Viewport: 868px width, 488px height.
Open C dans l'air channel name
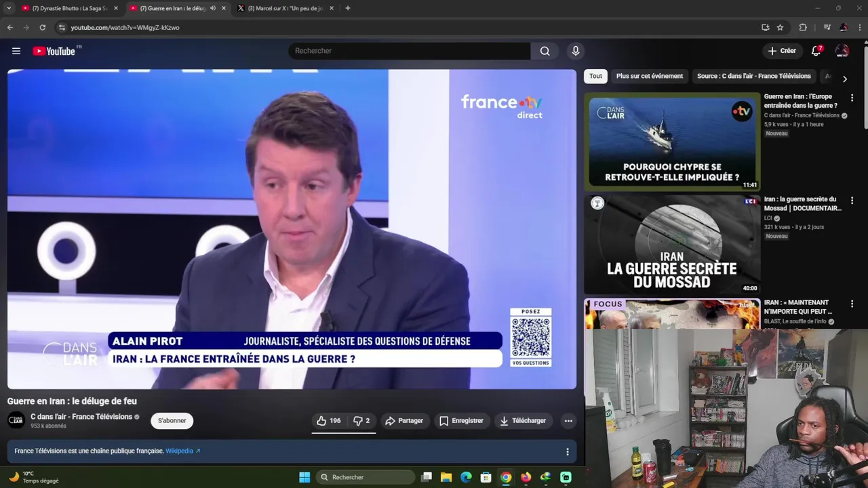(81, 417)
